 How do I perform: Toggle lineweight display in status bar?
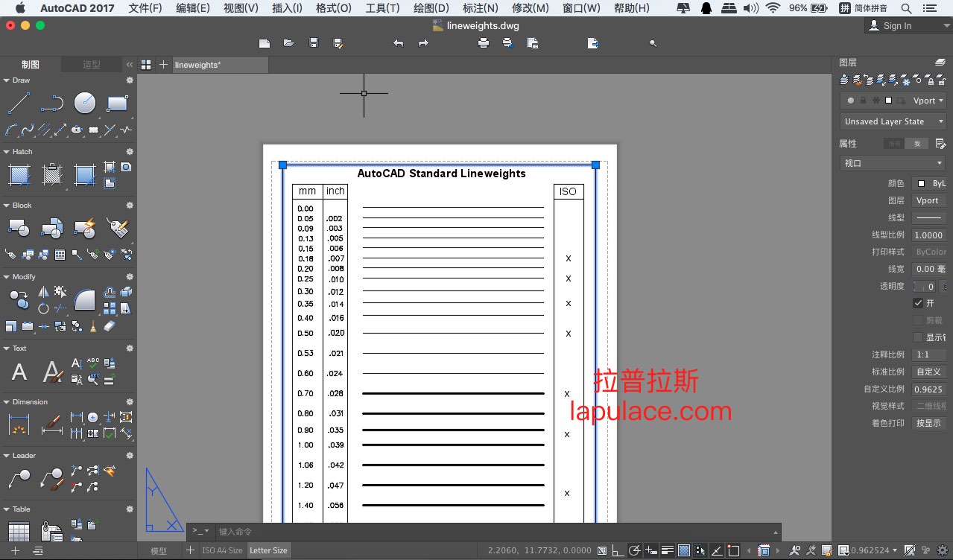667,551
